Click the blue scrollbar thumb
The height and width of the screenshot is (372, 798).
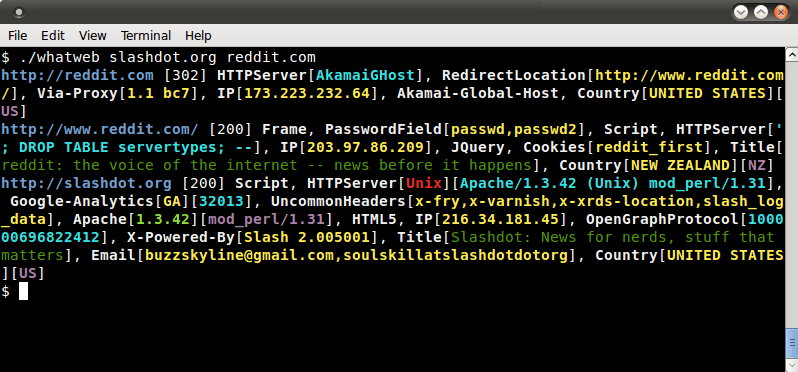(x=792, y=344)
